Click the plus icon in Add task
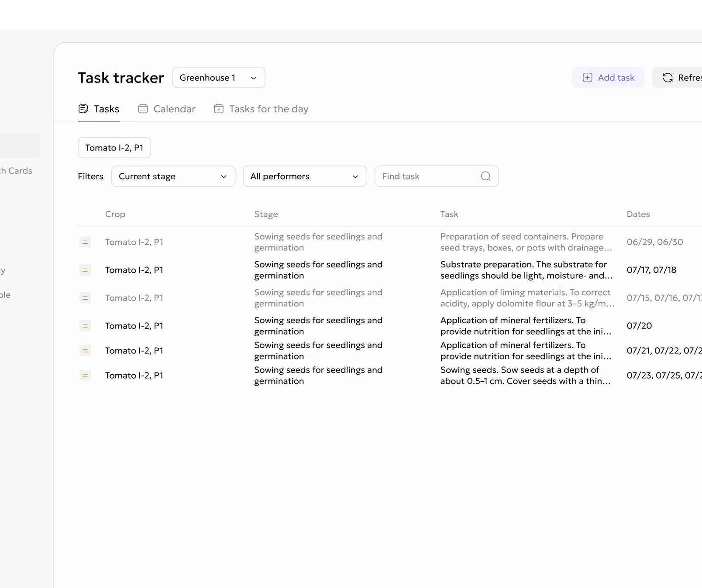Image resolution: width=702 pixels, height=588 pixels. tap(588, 78)
